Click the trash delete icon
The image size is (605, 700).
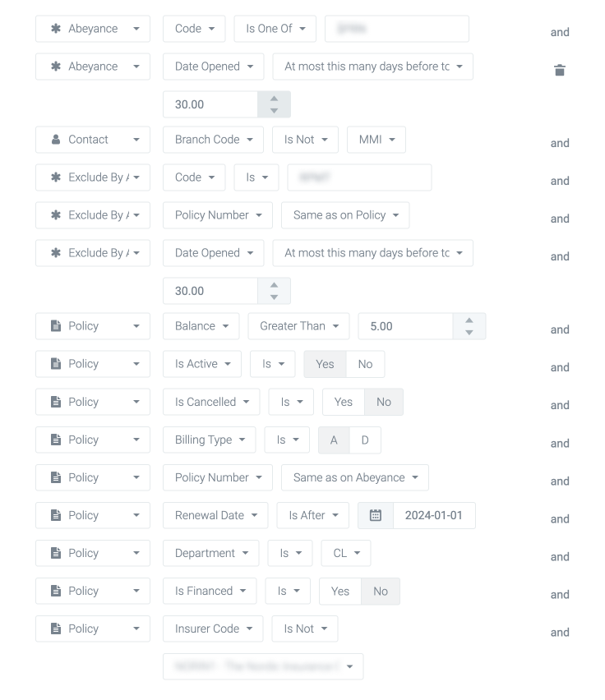560,71
